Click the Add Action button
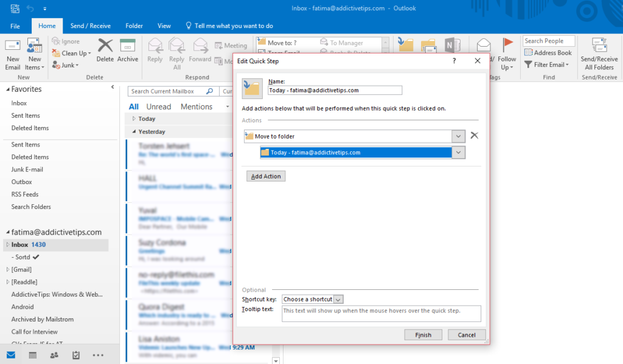The width and height of the screenshot is (623, 364). click(265, 176)
